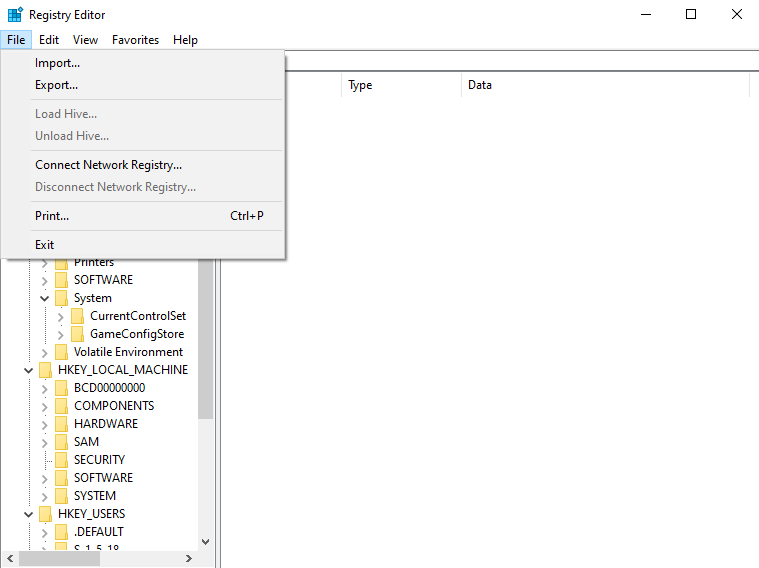The image size is (759, 568).
Task: Close the open File menu
Action: [x=16, y=40]
